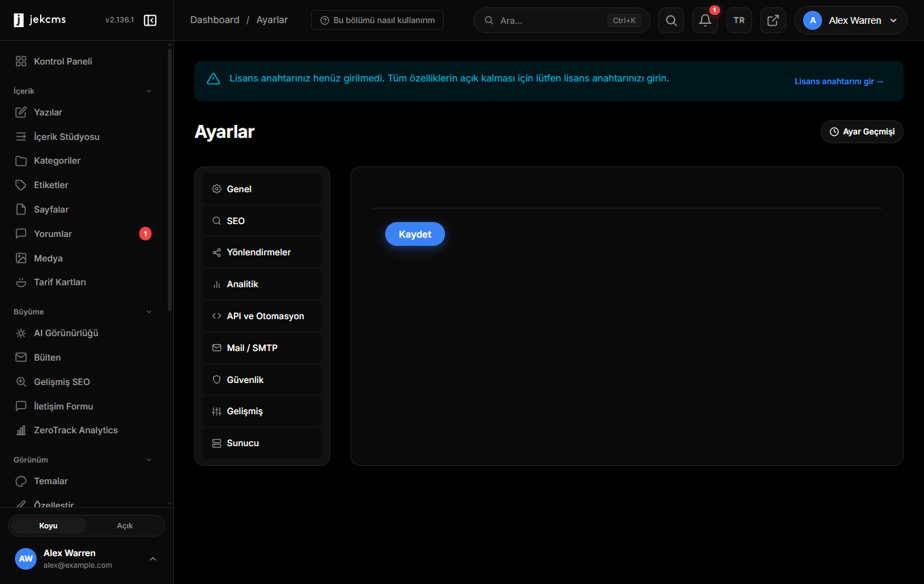The height and width of the screenshot is (584, 924).
Task: Select the SEO settings tab
Action: point(262,221)
